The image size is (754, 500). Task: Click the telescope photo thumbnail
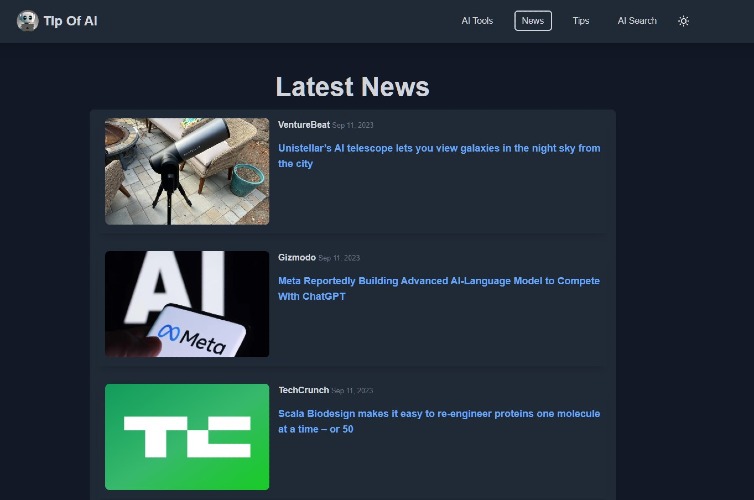click(187, 171)
